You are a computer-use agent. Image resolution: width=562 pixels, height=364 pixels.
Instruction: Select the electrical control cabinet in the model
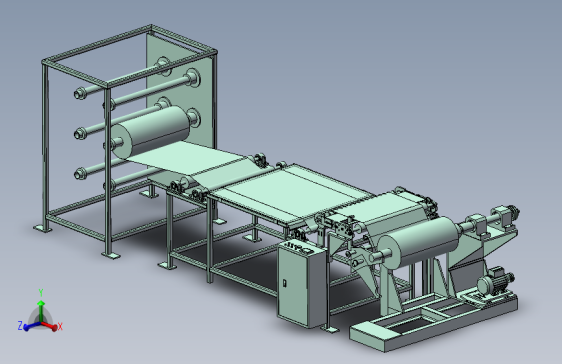(x=301, y=284)
